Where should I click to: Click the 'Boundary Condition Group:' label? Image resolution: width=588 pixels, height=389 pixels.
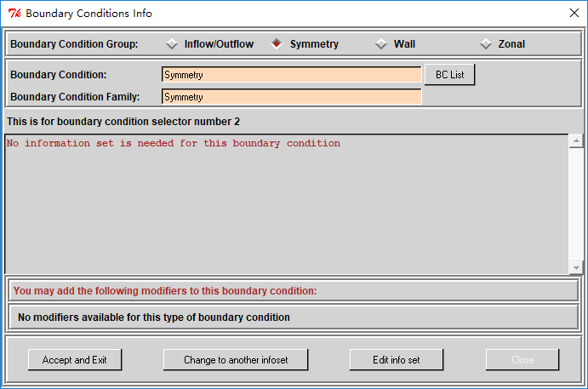pyautogui.click(x=74, y=44)
